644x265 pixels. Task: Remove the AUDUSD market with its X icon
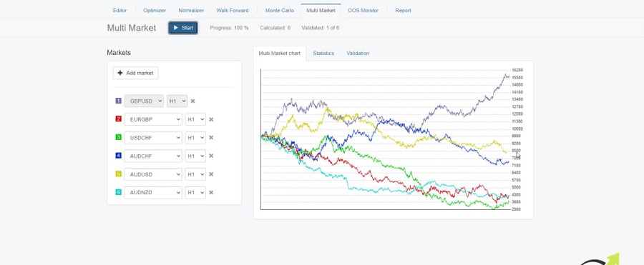coord(211,174)
